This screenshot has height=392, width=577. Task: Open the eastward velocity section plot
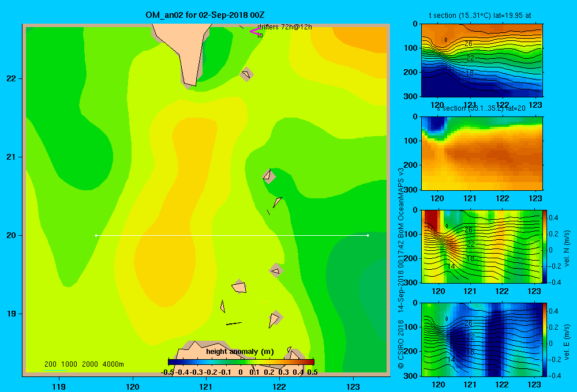pos(482,340)
